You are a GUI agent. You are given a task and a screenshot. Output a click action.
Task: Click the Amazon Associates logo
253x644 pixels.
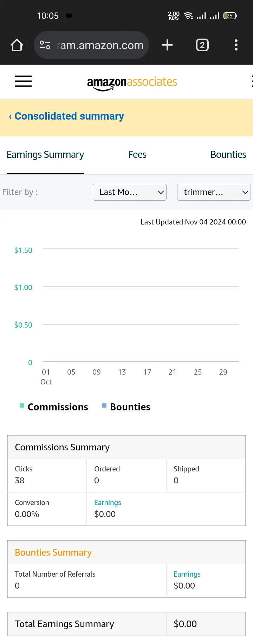(132, 83)
